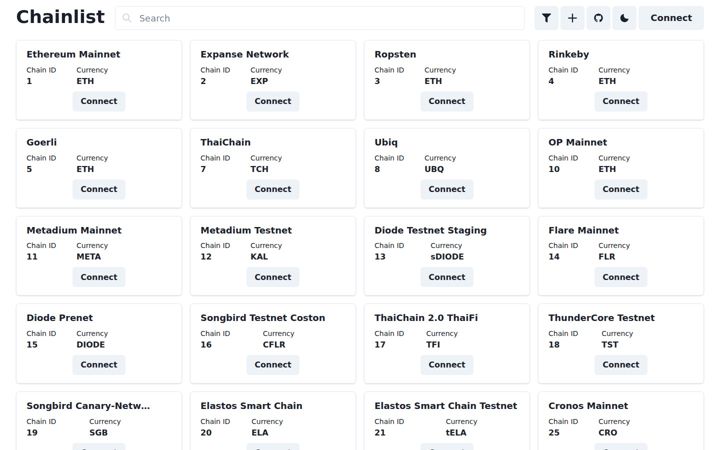Connect to Goerli
The image size is (720, 450).
(x=99, y=189)
